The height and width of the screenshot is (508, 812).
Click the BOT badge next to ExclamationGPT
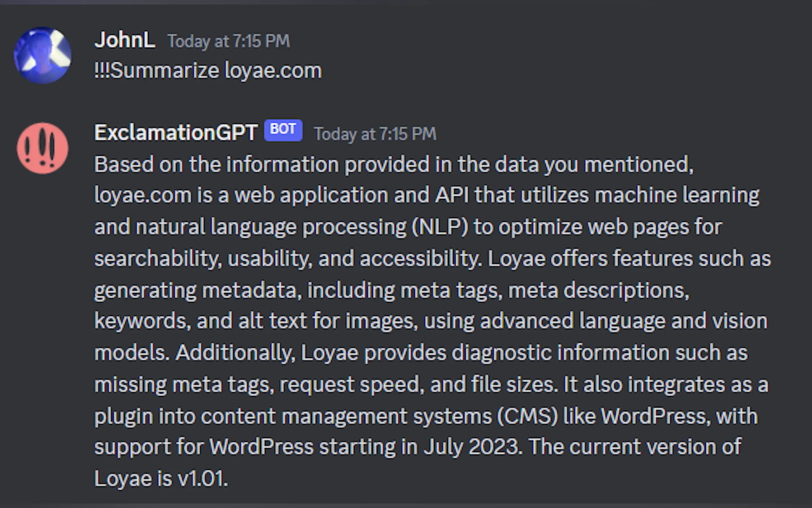pyautogui.click(x=283, y=130)
